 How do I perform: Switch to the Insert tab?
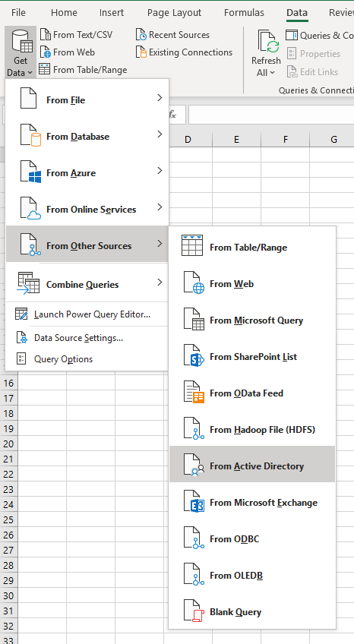pos(112,13)
